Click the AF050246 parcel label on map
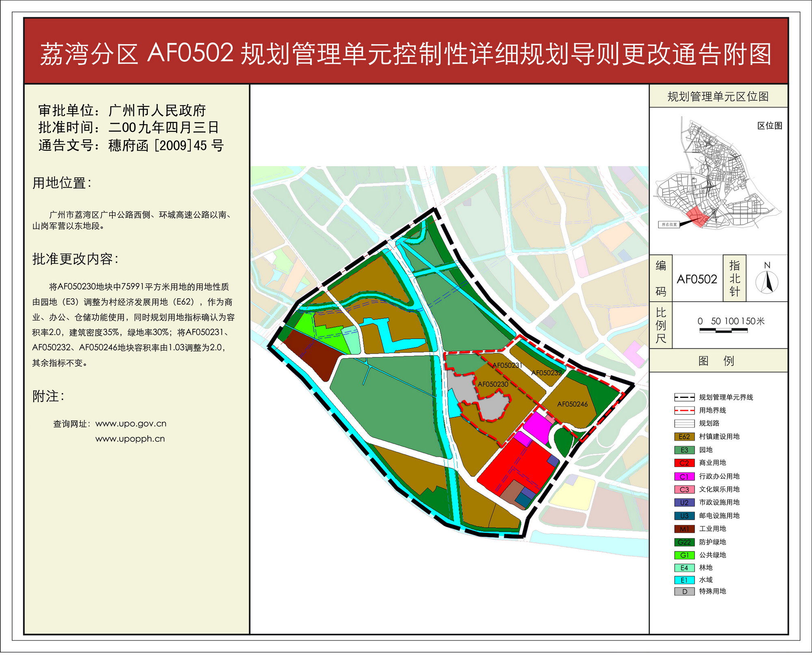 pos(572,404)
